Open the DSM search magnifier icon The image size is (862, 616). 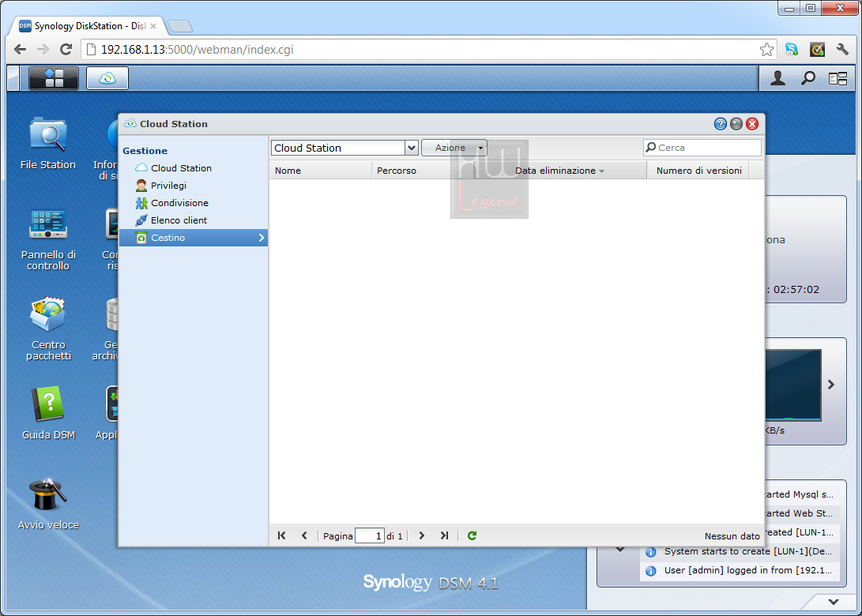tap(807, 78)
